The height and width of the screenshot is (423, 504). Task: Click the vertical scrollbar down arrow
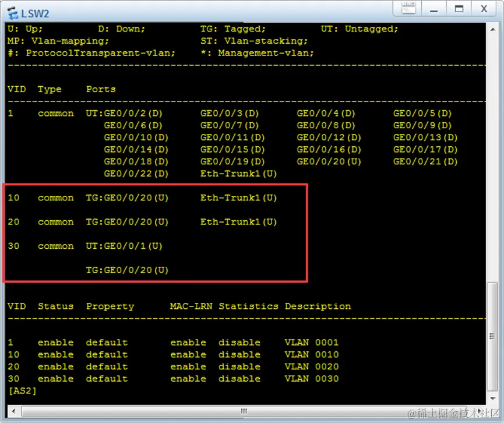point(492,399)
